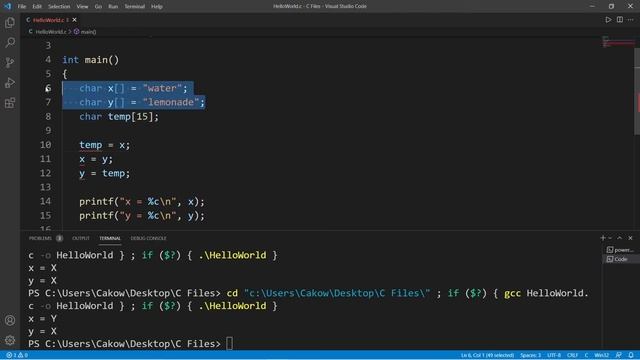The width and height of the screenshot is (640, 360).
Task: Open the Manage gear icon
Action: click(x=10, y=340)
